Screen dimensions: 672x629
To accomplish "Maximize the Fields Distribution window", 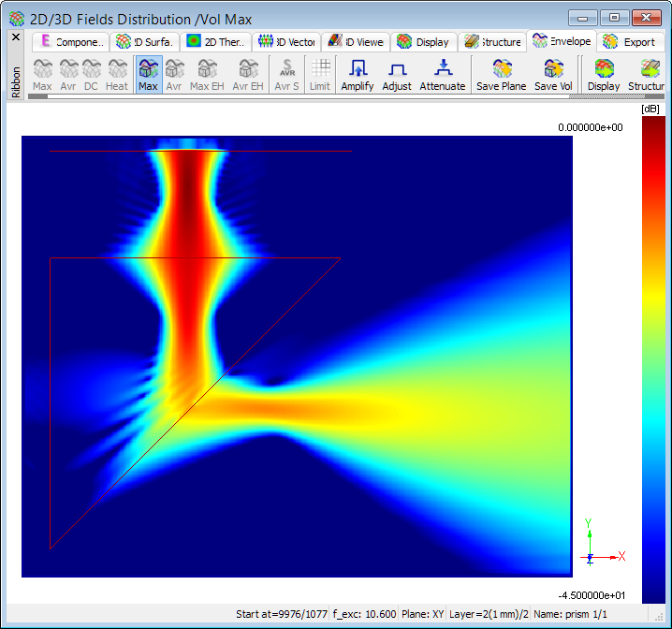I will tap(614, 18).
